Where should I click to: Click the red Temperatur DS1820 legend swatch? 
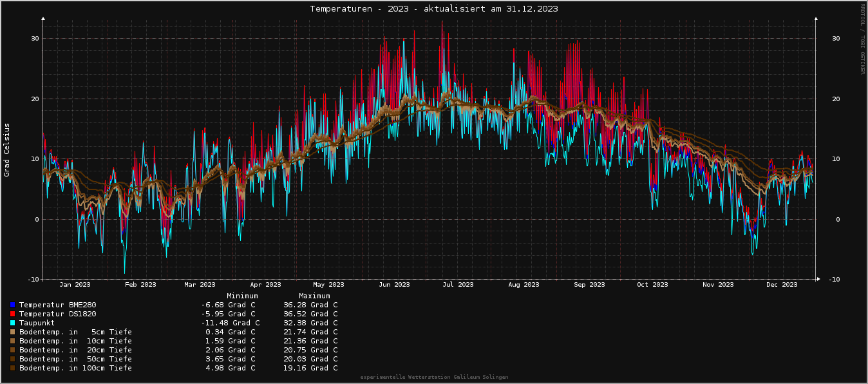coord(12,314)
